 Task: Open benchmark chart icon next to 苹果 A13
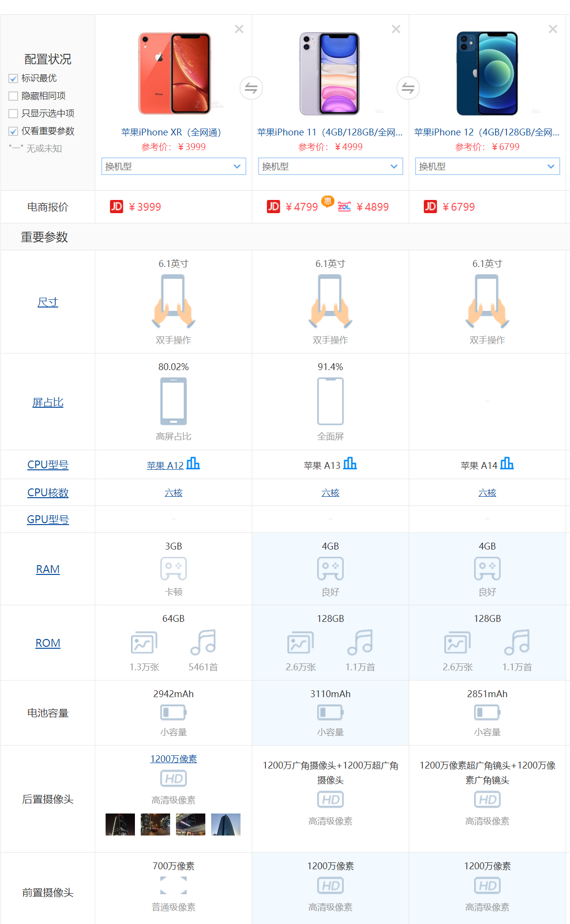(350, 463)
